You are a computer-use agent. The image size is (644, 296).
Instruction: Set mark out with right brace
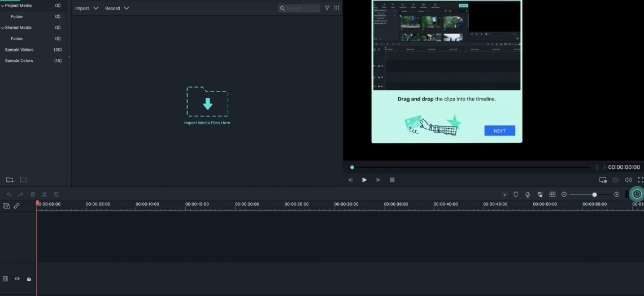(x=604, y=167)
